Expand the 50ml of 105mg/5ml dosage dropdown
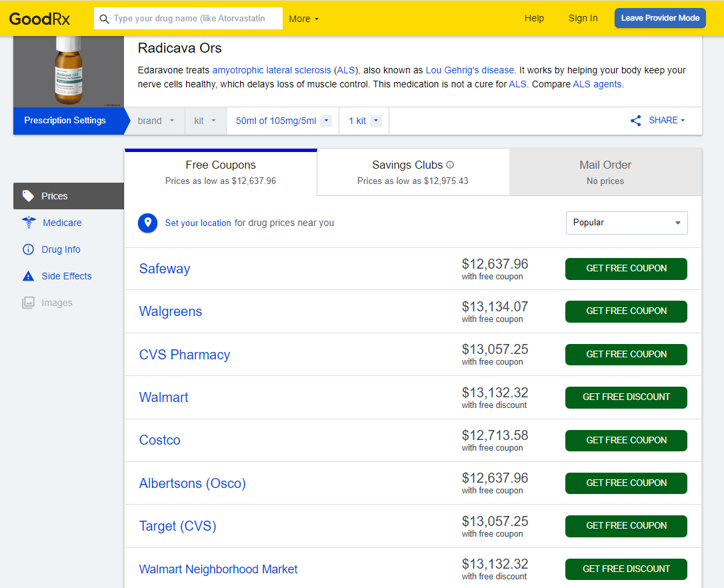This screenshot has height=588, width=724. click(326, 121)
